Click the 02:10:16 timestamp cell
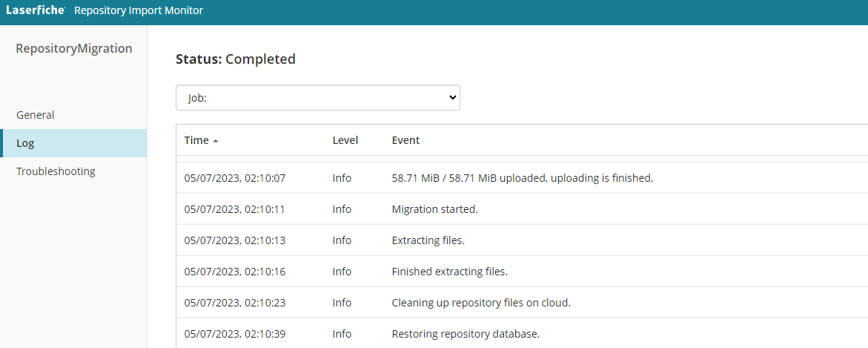The image size is (868, 348). [x=235, y=272]
